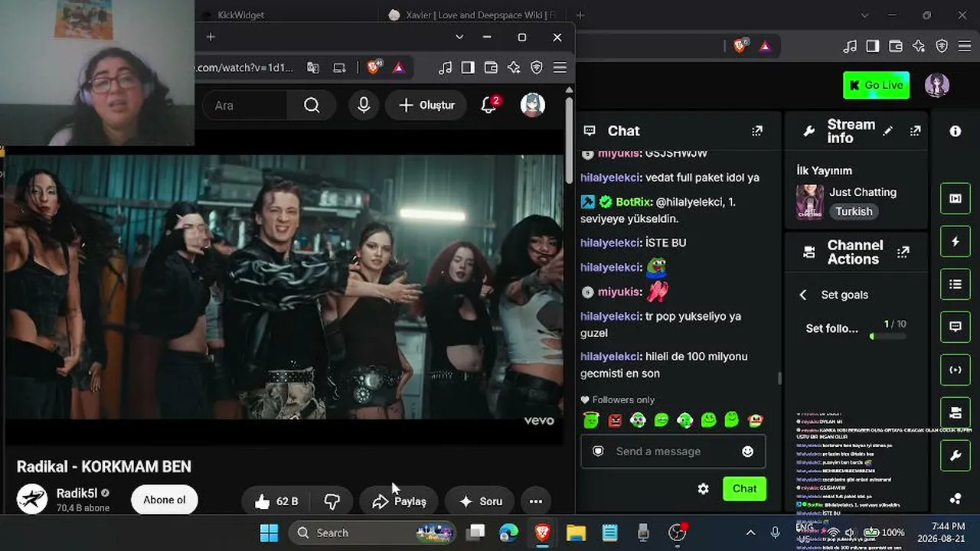Switch to Xavier Love and Deepspace Wiki tab
Image resolution: width=980 pixels, height=551 pixels.
point(472,15)
